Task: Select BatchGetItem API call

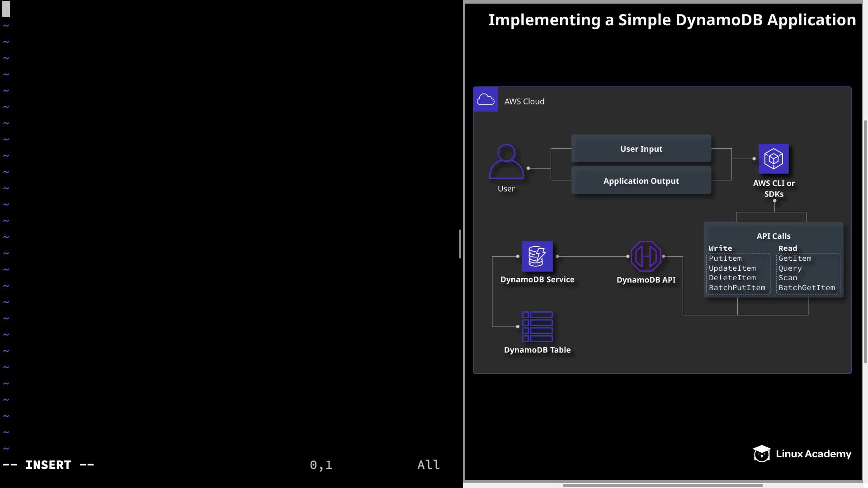Action: pos(807,288)
